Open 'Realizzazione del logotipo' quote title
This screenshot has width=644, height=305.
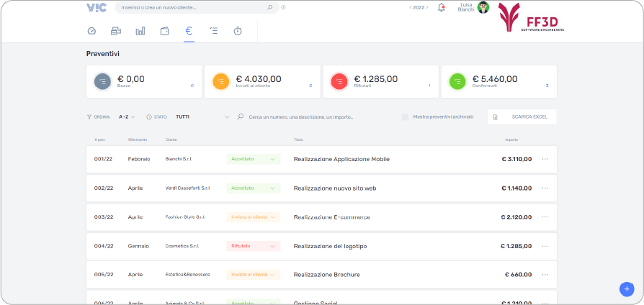point(330,246)
